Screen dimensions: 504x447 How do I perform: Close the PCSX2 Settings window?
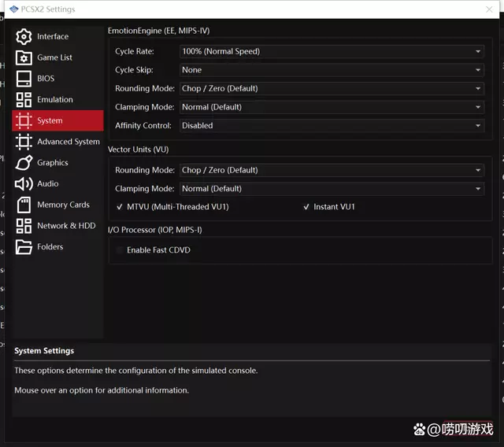[489, 9]
